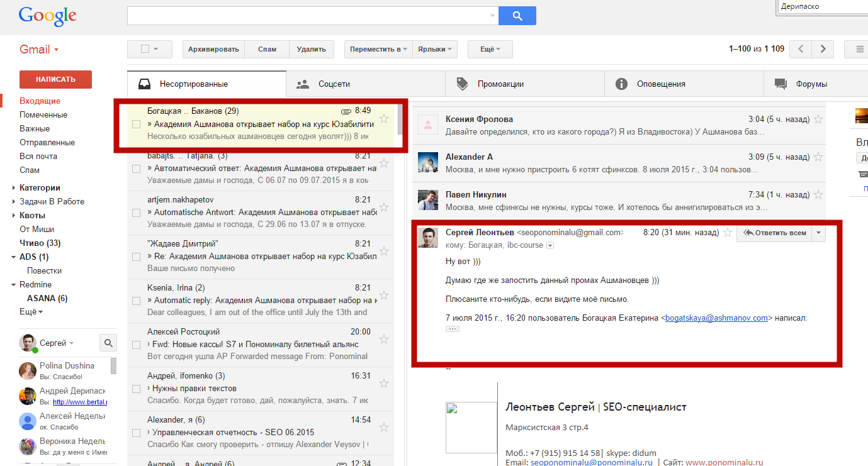Click Павел Никулин's profile picture

pyautogui.click(x=428, y=200)
